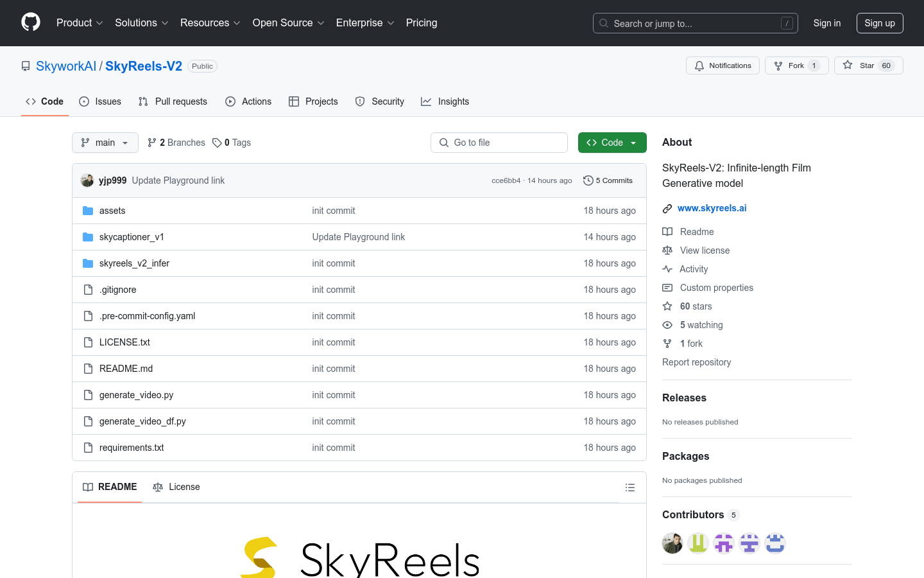Screen dimensions: 924x578
Task: Switch to the License tab
Action: [x=176, y=487]
